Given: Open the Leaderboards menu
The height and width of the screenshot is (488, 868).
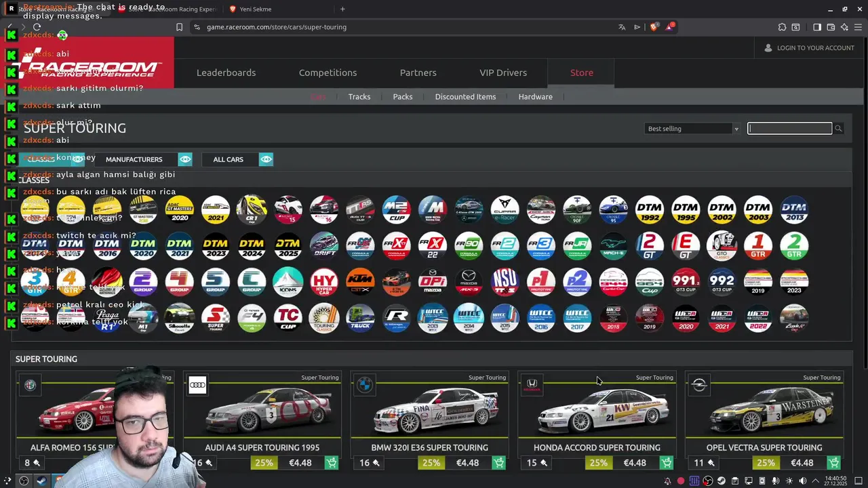Looking at the screenshot, I should click(226, 73).
